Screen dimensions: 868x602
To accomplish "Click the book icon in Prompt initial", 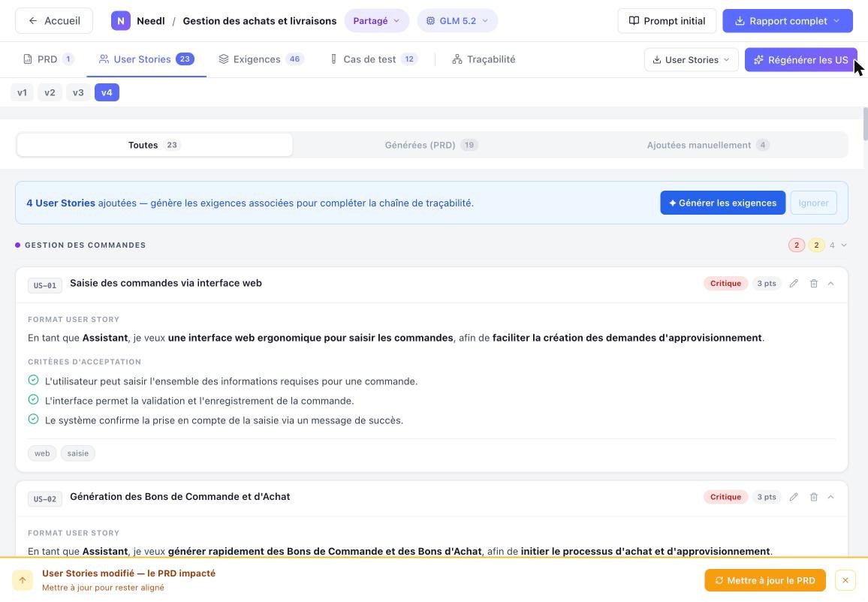I will point(634,21).
